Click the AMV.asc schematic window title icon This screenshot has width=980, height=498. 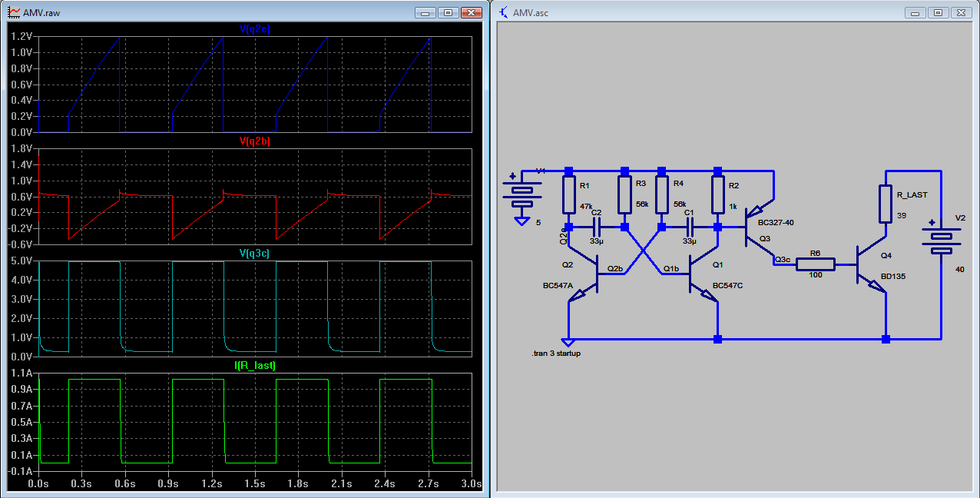point(503,12)
